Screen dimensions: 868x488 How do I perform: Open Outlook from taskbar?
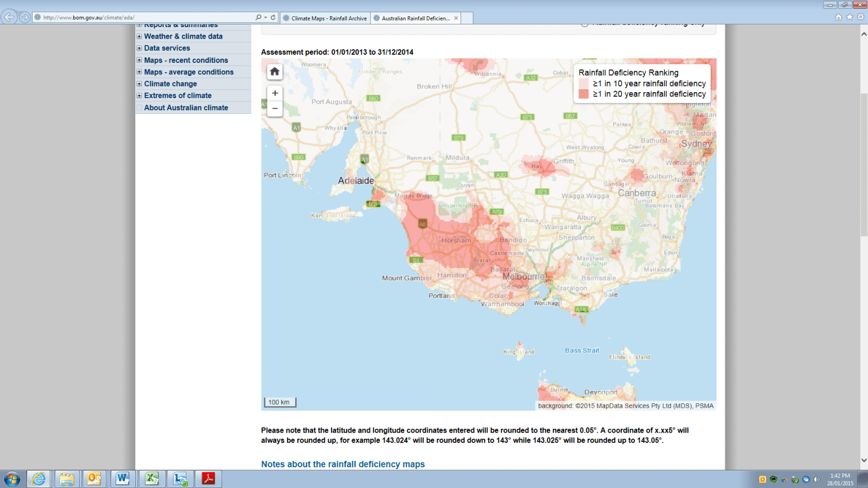(x=94, y=479)
